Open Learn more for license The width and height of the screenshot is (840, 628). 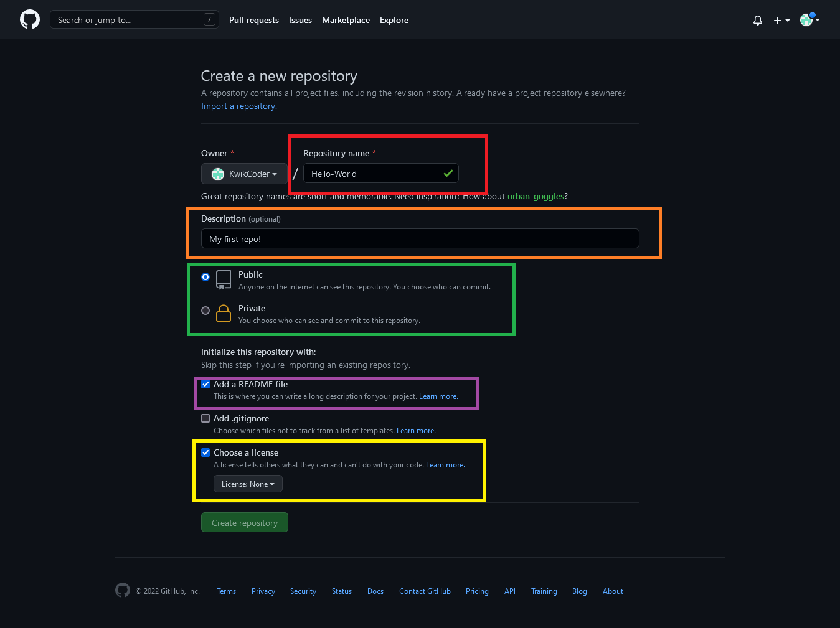pyautogui.click(x=445, y=465)
